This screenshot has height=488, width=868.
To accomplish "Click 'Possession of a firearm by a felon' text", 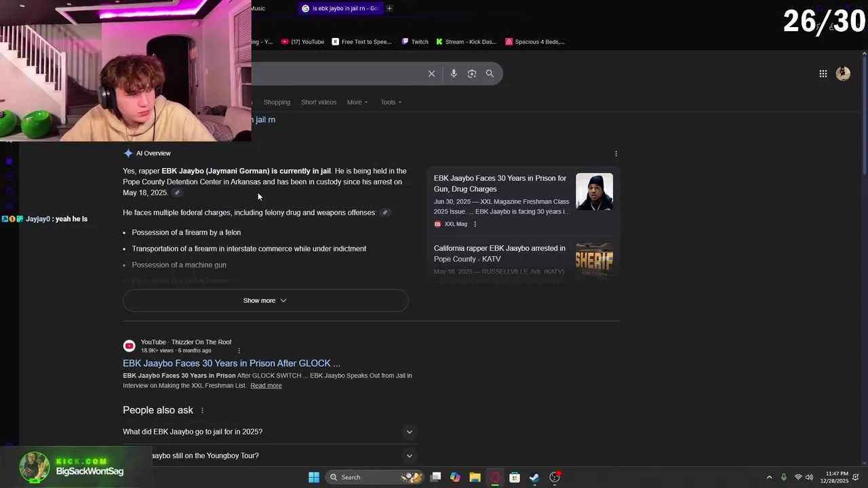I will [x=186, y=232].
